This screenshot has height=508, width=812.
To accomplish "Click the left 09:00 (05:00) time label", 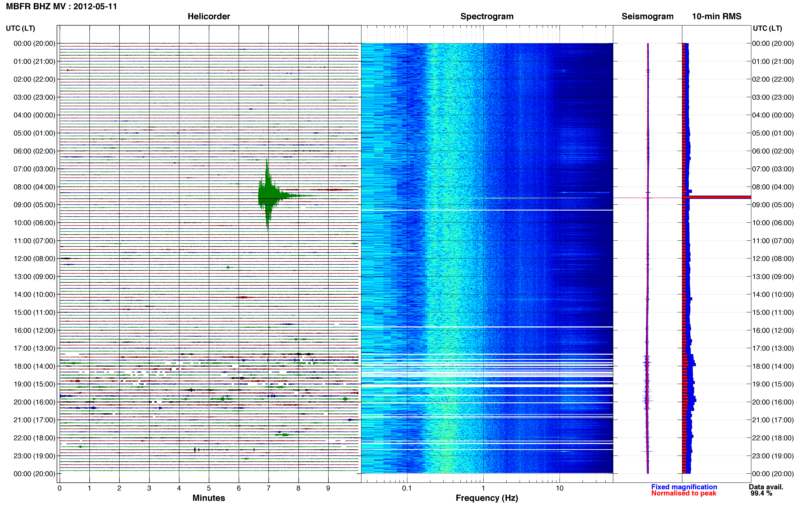I will 34,205.
